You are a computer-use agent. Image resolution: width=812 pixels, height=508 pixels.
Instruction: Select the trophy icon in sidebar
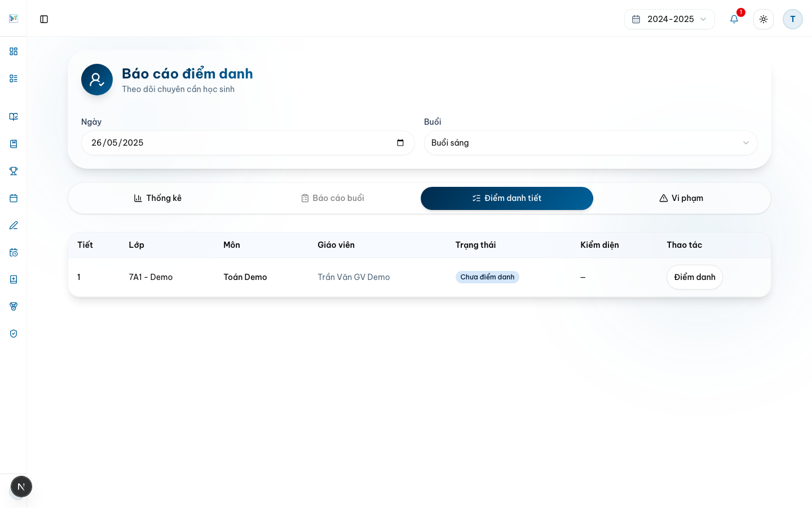tap(14, 171)
